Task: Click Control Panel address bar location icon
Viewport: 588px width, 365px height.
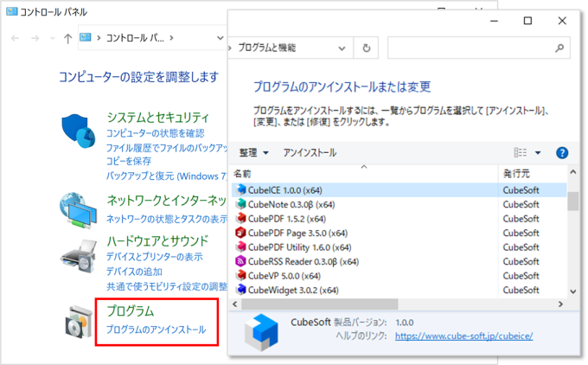Action: [86, 37]
